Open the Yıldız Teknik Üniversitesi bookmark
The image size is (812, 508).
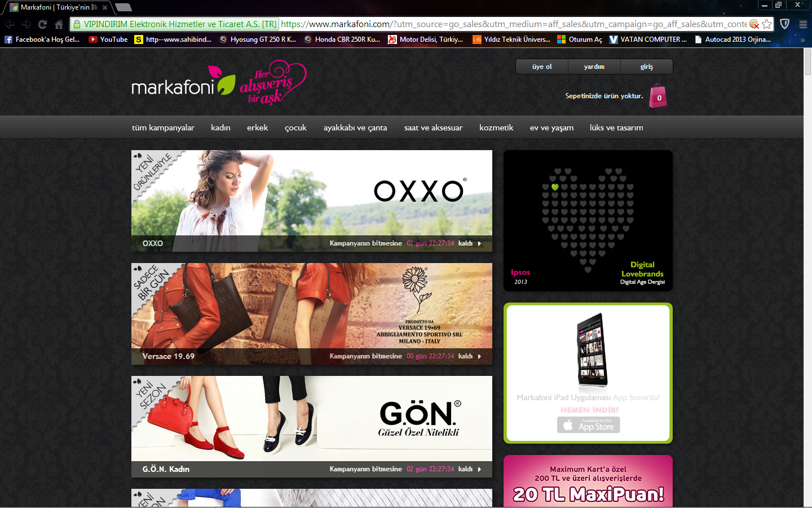coord(511,40)
